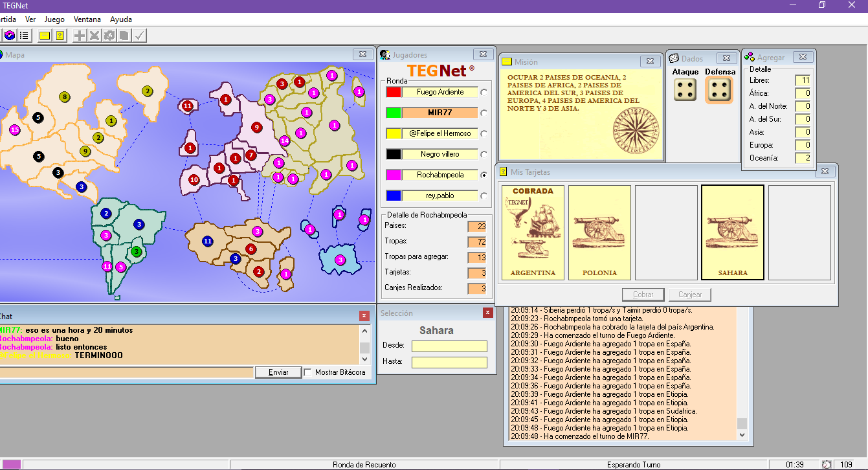Click Fuego Ardiente's red color swatch
Image resolution: width=868 pixels, height=470 pixels.
coord(394,93)
